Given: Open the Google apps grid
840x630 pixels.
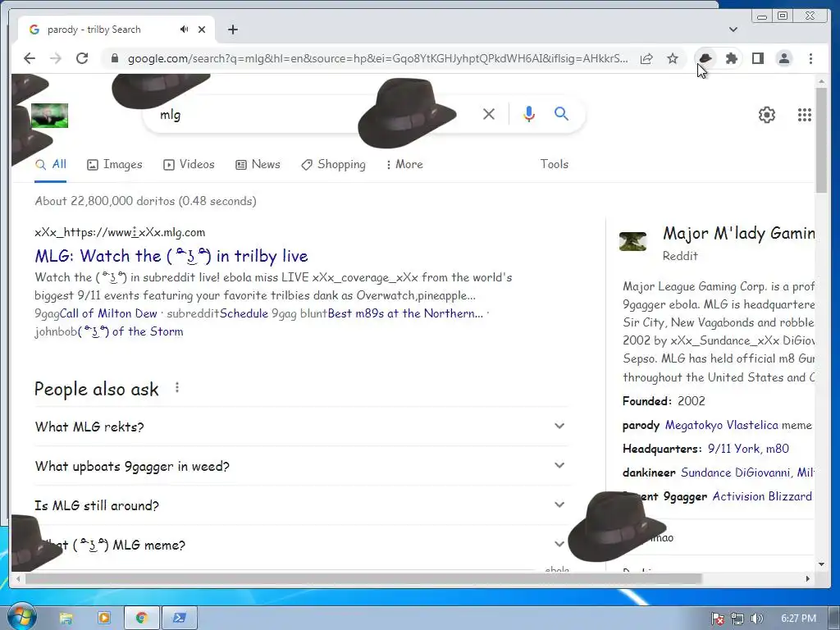Looking at the screenshot, I should point(804,115).
